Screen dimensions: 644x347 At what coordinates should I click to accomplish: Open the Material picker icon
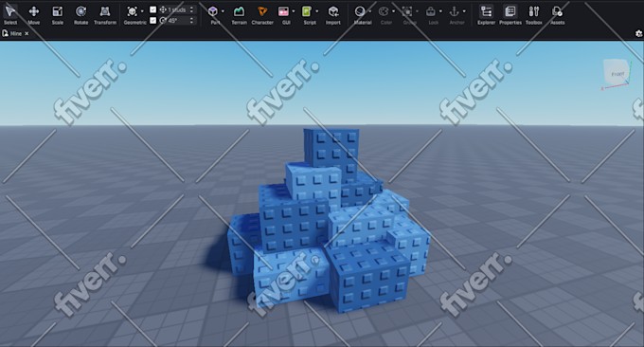[x=360, y=11]
